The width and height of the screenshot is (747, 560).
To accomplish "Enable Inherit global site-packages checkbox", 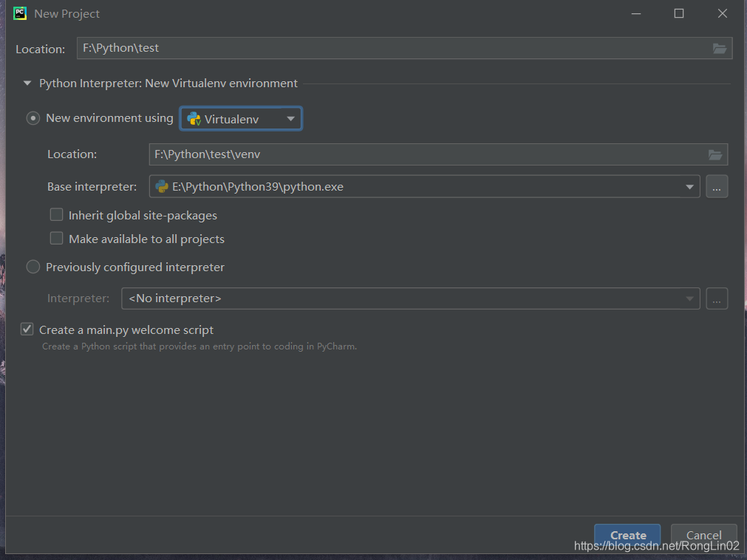I will point(57,215).
